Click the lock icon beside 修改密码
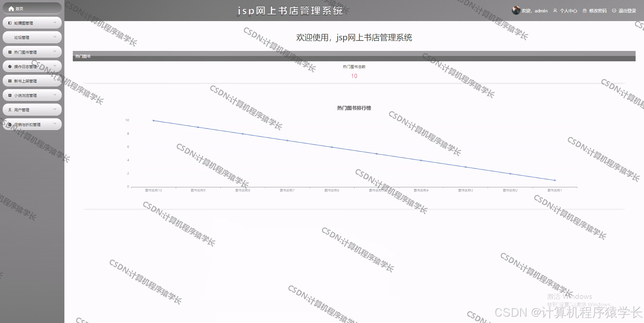 [585, 11]
